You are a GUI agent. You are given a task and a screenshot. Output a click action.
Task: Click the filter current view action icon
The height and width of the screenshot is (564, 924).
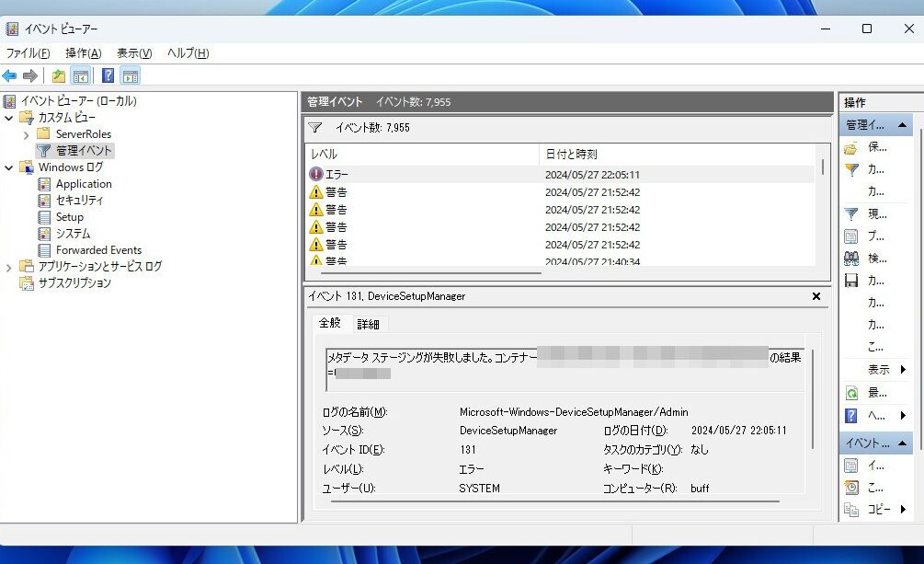(851, 214)
